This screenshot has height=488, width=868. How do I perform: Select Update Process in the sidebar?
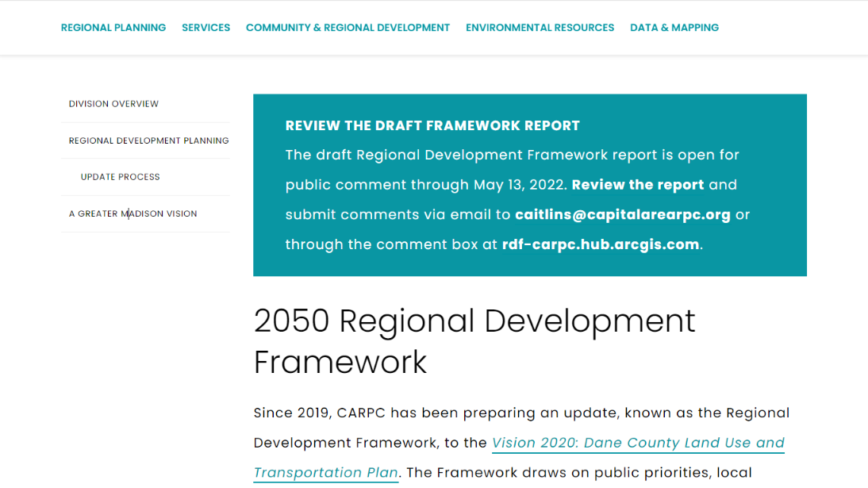pos(120,177)
